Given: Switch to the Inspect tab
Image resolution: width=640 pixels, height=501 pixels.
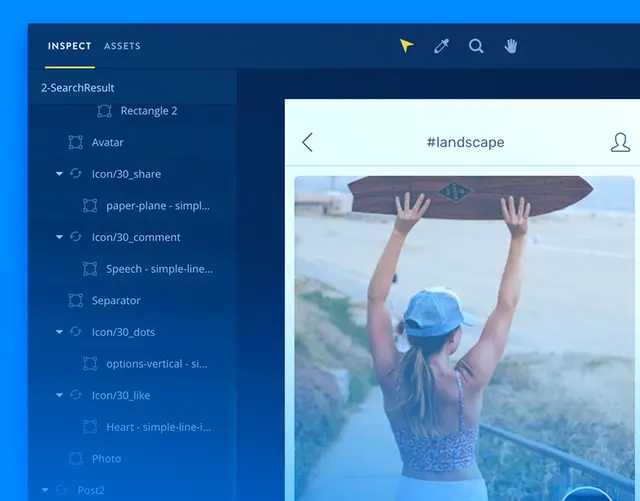Looking at the screenshot, I should point(69,46).
